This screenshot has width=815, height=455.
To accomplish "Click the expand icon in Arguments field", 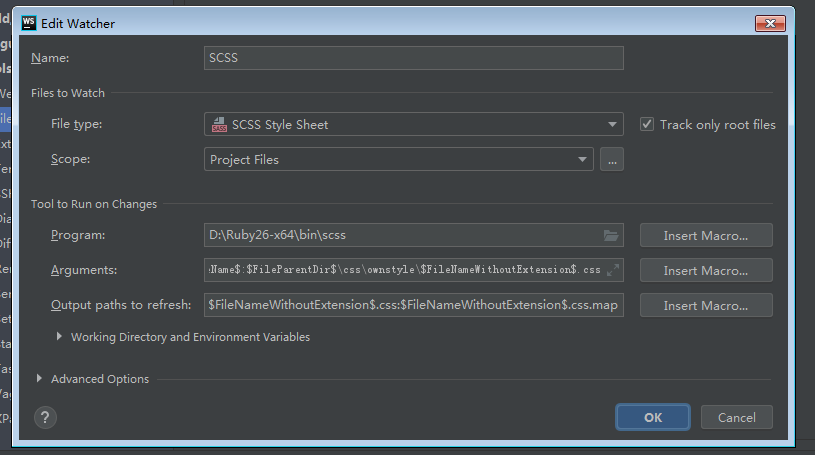I will tap(613, 270).
